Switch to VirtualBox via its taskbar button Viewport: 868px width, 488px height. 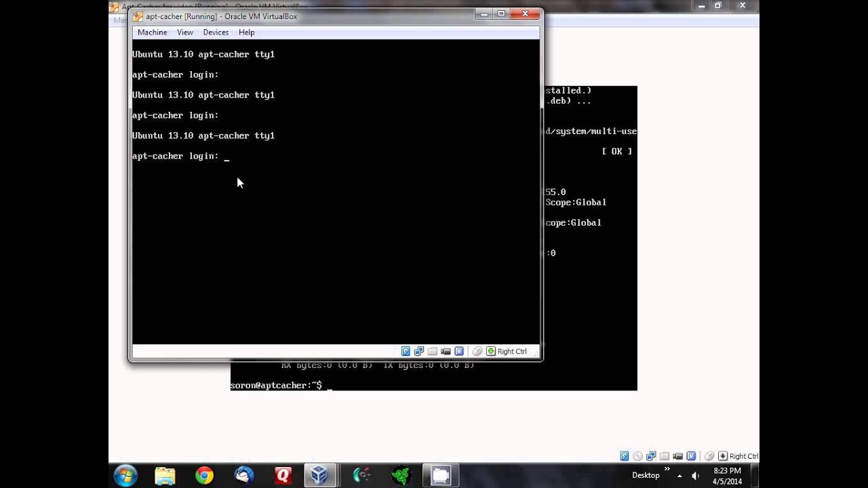click(x=319, y=475)
